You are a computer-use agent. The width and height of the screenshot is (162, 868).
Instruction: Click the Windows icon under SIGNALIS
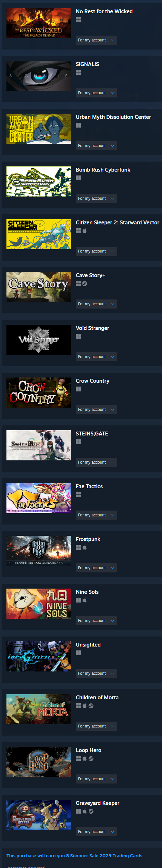click(x=78, y=73)
